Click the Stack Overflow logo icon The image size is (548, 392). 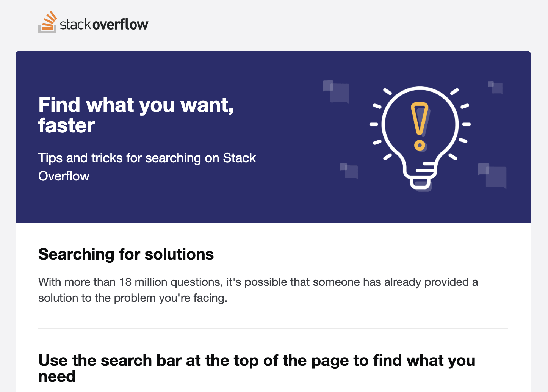coord(48,22)
